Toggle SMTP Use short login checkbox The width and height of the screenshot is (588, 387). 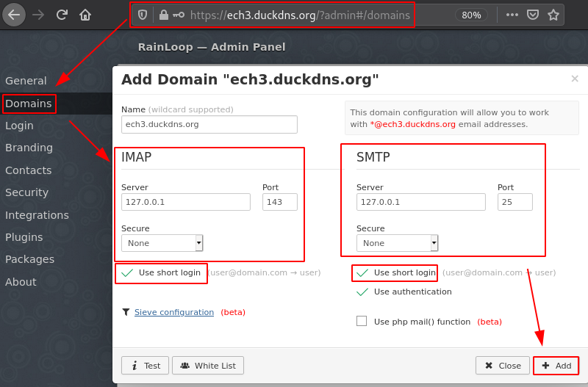tap(362, 272)
